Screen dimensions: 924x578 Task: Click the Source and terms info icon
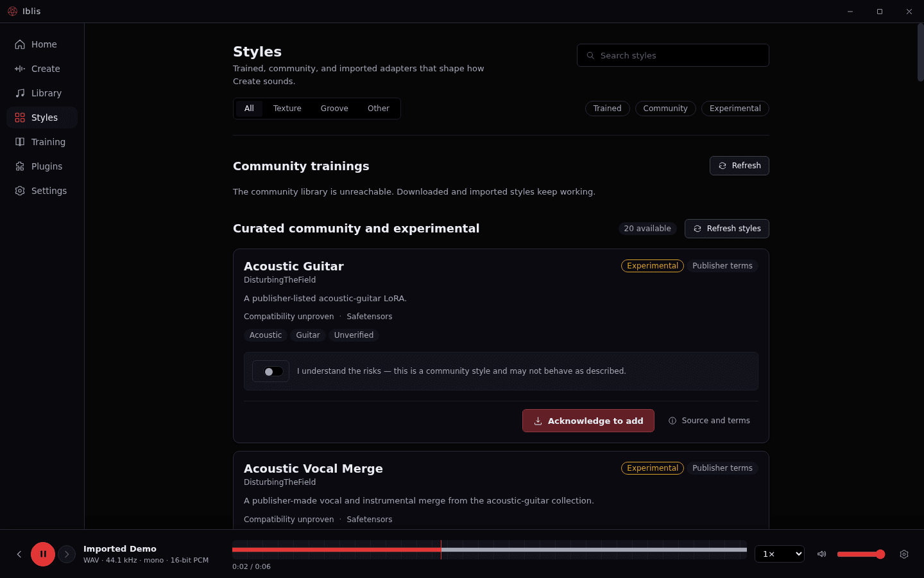(672, 421)
